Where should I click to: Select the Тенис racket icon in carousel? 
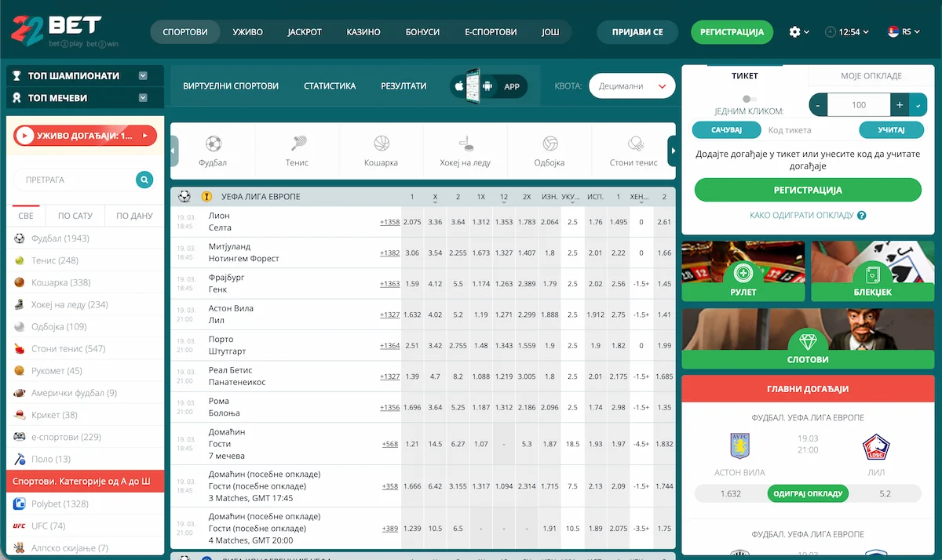[298, 144]
